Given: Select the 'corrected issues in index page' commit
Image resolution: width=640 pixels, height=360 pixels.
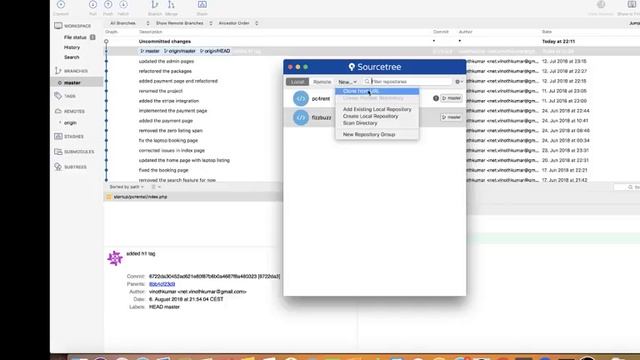Looking at the screenshot, I should 171,150.
